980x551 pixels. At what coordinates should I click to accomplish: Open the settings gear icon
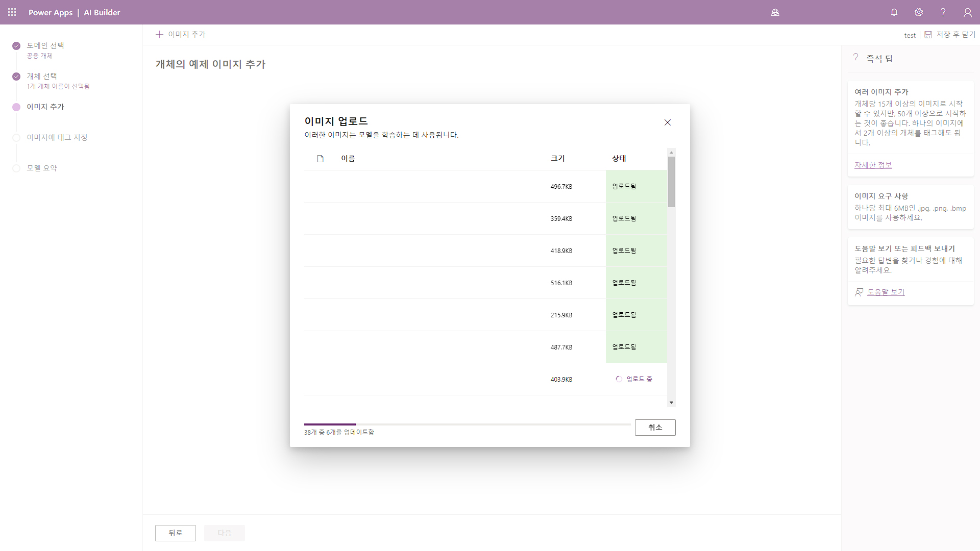pyautogui.click(x=919, y=12)
